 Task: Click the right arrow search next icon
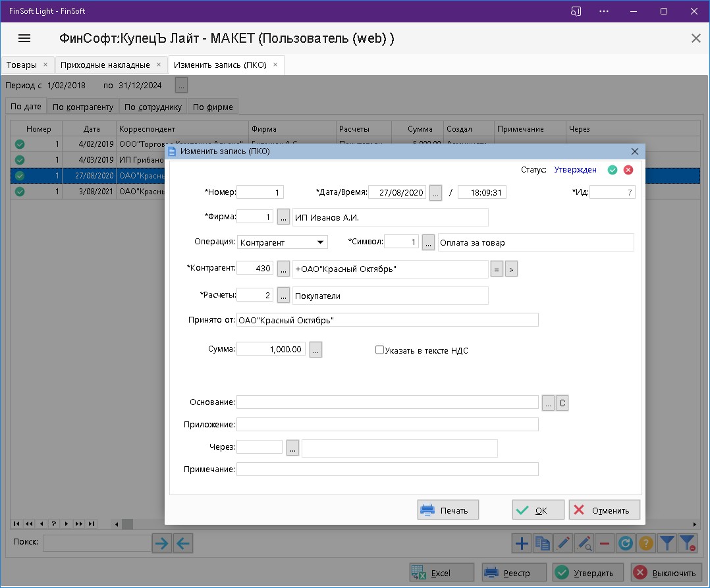[161, 543]
